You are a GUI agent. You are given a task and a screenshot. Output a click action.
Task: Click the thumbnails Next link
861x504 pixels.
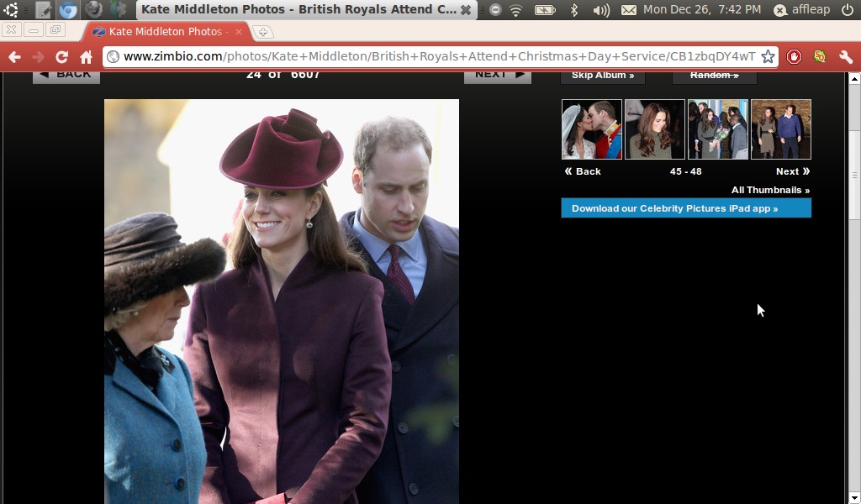pyautogui.click(x=793, y=171)
